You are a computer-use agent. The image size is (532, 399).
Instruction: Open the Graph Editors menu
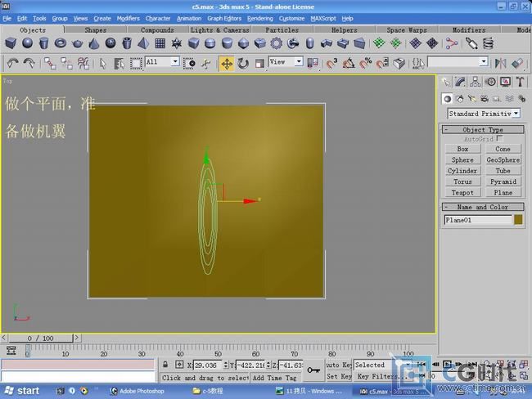point(224,18)
